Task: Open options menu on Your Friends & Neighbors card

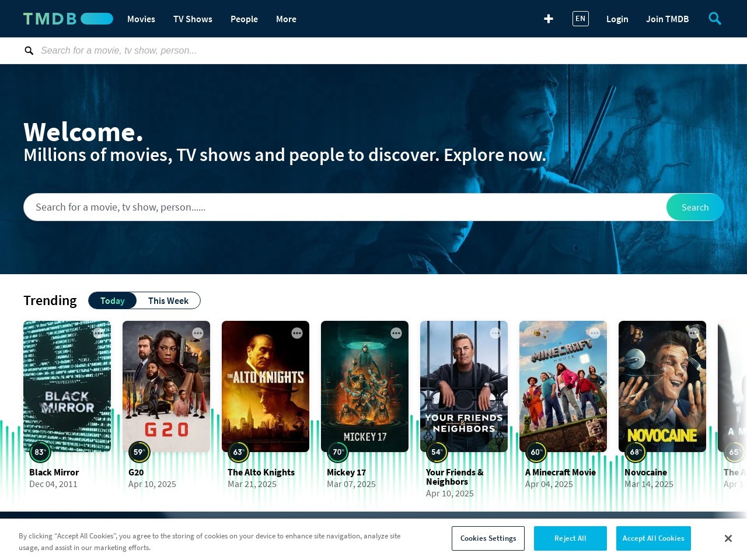Action: (495, 333)
